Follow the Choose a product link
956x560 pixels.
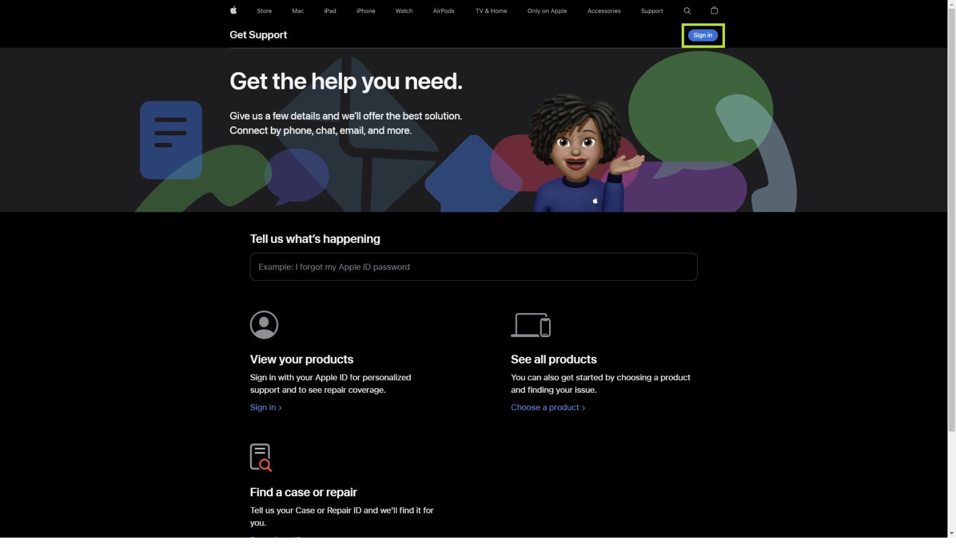548,407
